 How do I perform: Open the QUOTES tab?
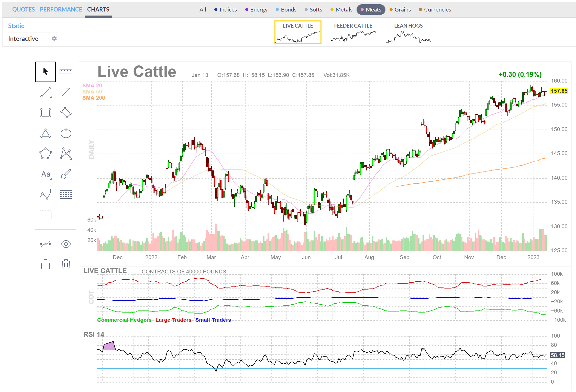[x=24, y=9]
